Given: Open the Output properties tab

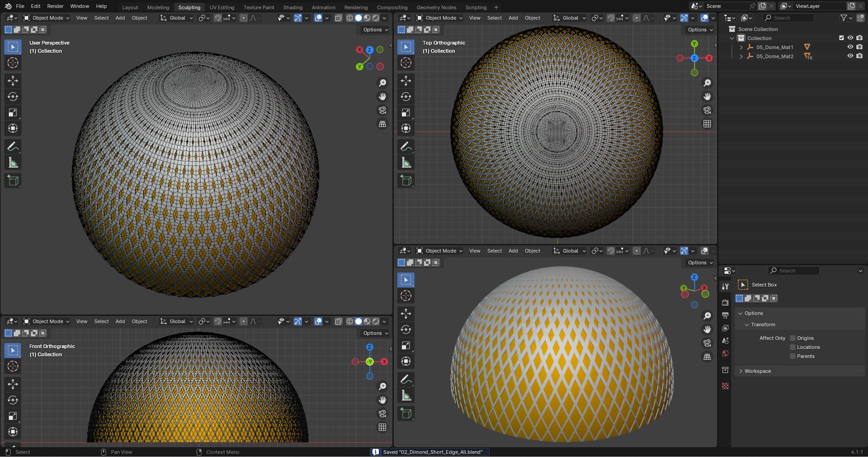Looking at the screenshot, I should point(725,315).
